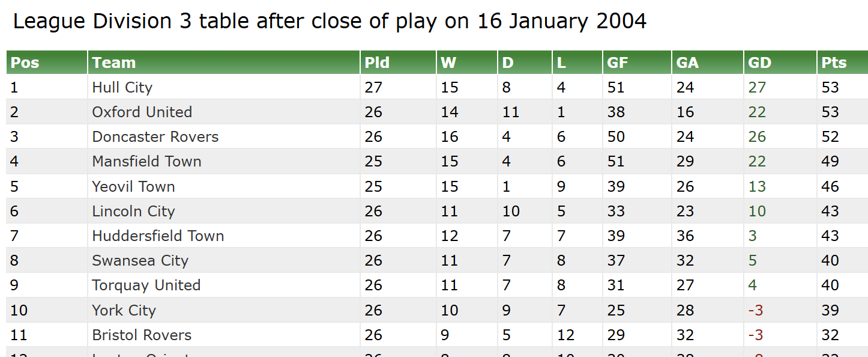Open the Hull City team link

[122, 88]
